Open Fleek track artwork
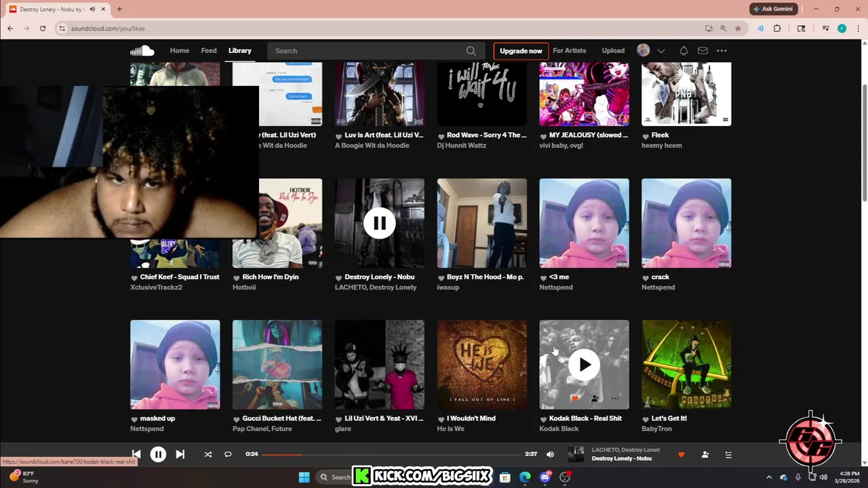 coord(686,94)
